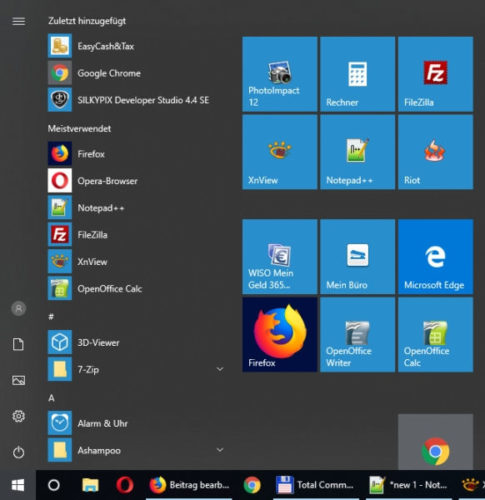This screenshot has height=500, width=485.
Task: Switch to Firefox 'Beitrag bearb...' taskbar window
Action: coord(189,485)
